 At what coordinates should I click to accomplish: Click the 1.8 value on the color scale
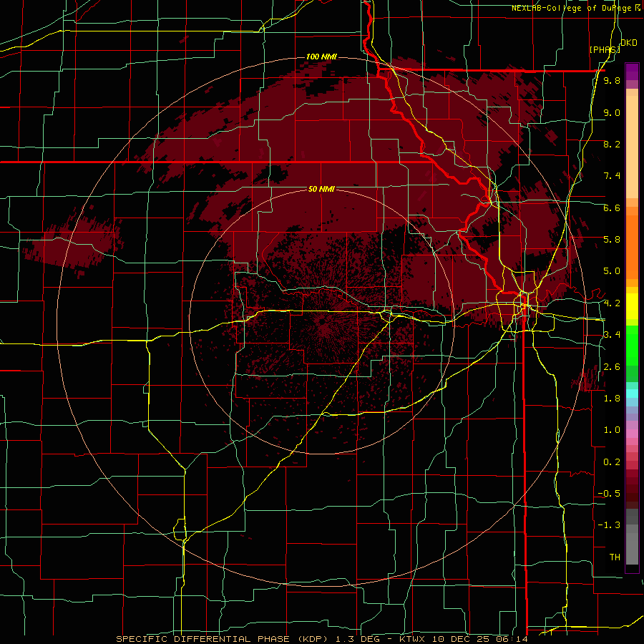coord(612,399)
